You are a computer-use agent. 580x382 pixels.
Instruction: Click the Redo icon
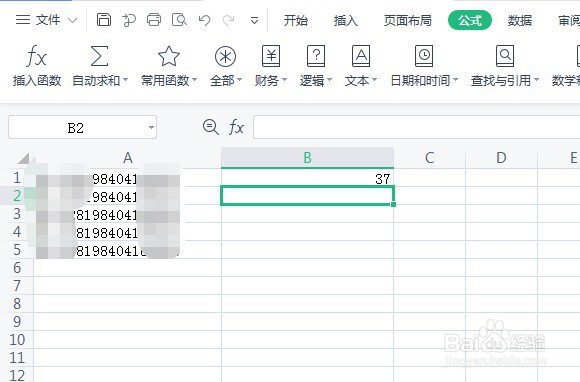click(x=229, y=20)
